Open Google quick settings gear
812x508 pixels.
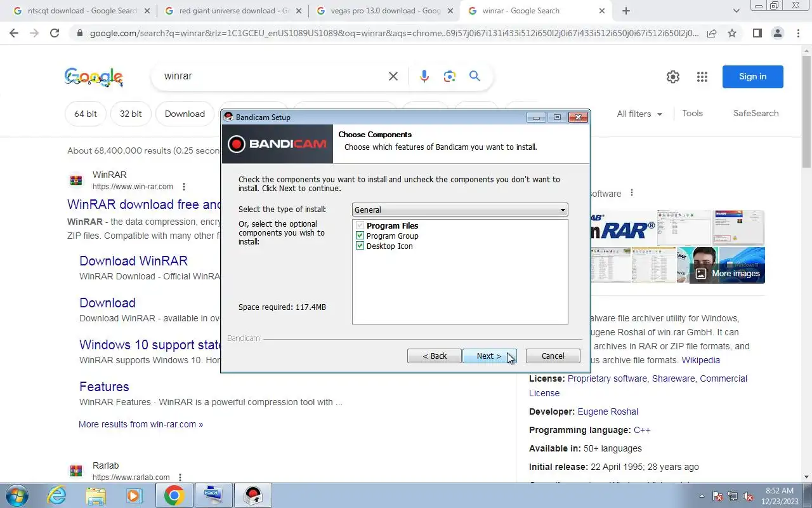(x=673, y=77)
